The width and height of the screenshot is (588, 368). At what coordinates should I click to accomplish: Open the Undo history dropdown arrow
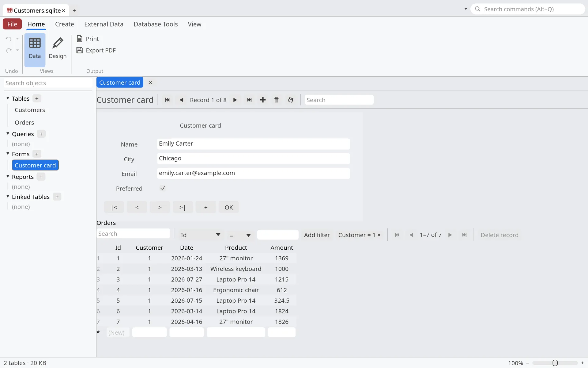click(17, 39)
